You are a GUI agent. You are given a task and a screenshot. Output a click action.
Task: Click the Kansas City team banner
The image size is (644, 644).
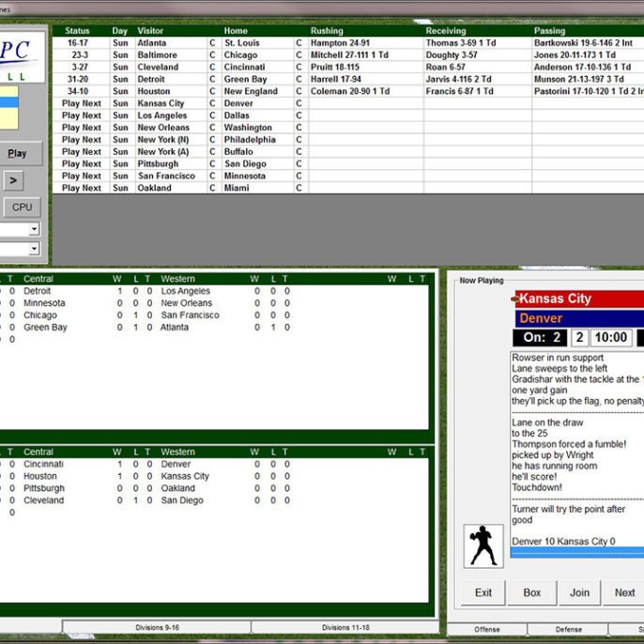point(579,299)
